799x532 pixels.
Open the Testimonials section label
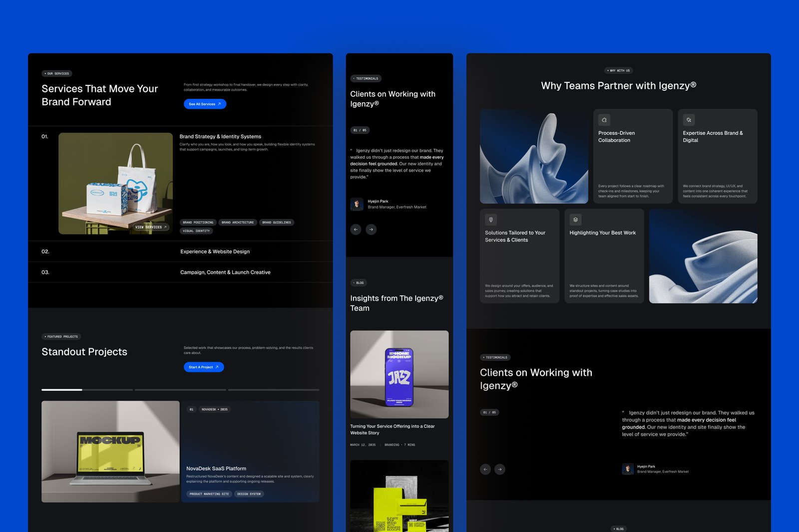tap(365, 78)
